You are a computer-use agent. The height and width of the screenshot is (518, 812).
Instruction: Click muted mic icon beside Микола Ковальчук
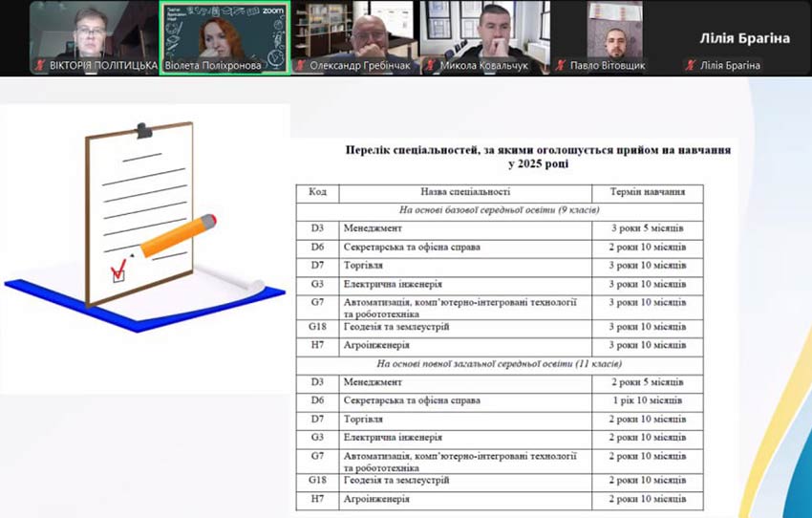coord(431,66)
